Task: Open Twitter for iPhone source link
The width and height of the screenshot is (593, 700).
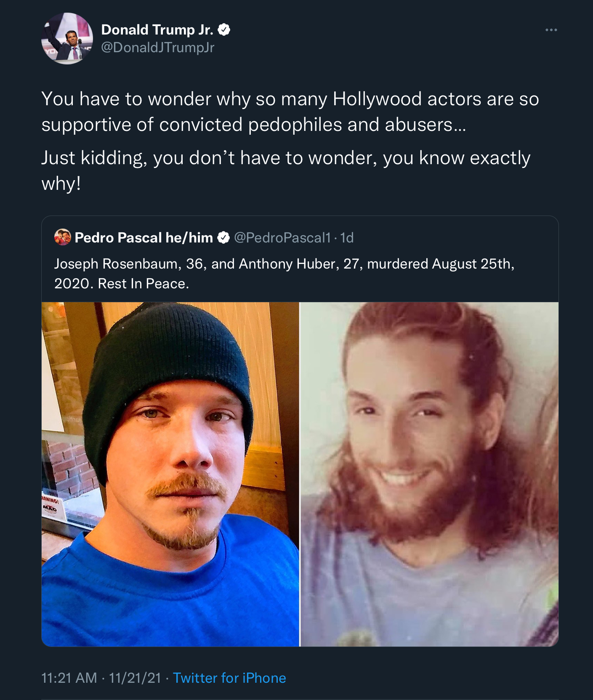Action: pyautogui.click(x=229, y=678)
